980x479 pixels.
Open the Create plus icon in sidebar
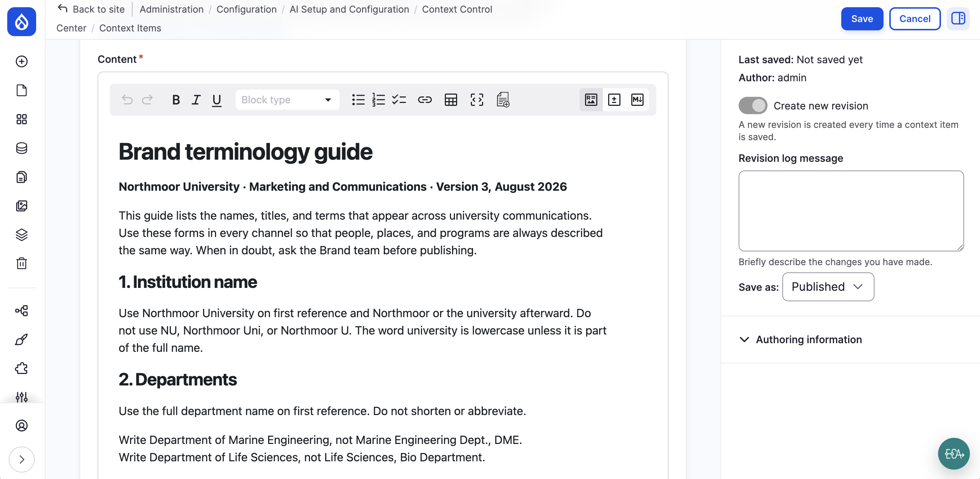(22, 61)
